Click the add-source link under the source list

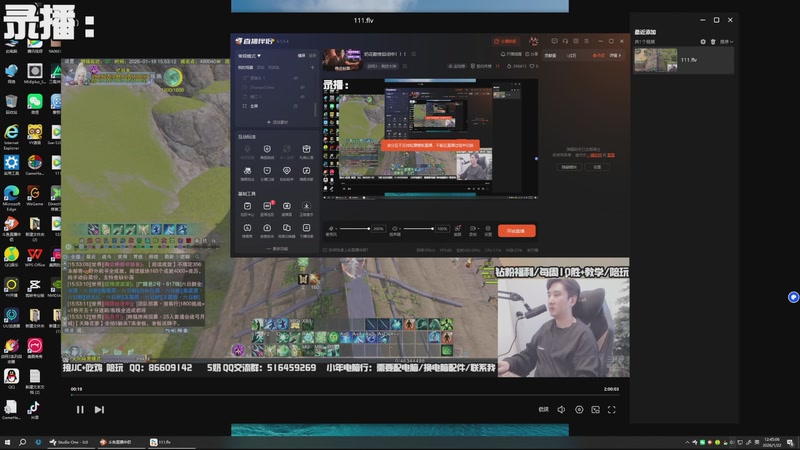(x=277, y=122)
